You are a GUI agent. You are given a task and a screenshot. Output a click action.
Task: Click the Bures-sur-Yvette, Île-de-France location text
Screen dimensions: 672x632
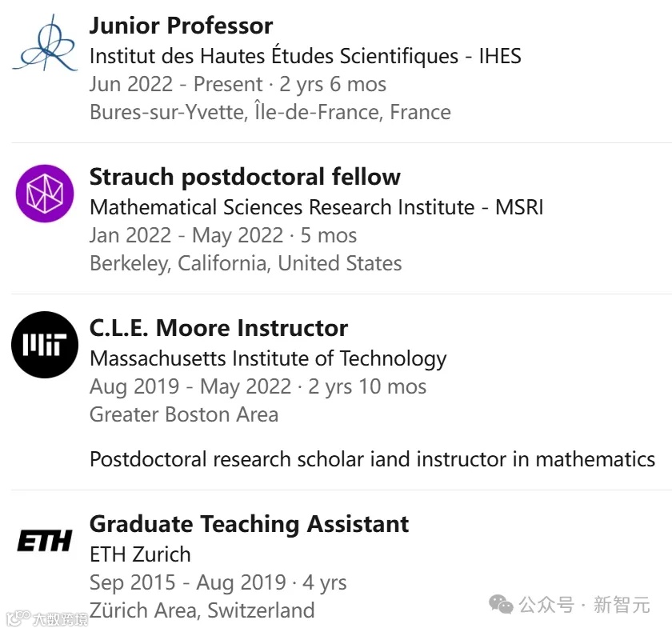(x=270, y=112)
